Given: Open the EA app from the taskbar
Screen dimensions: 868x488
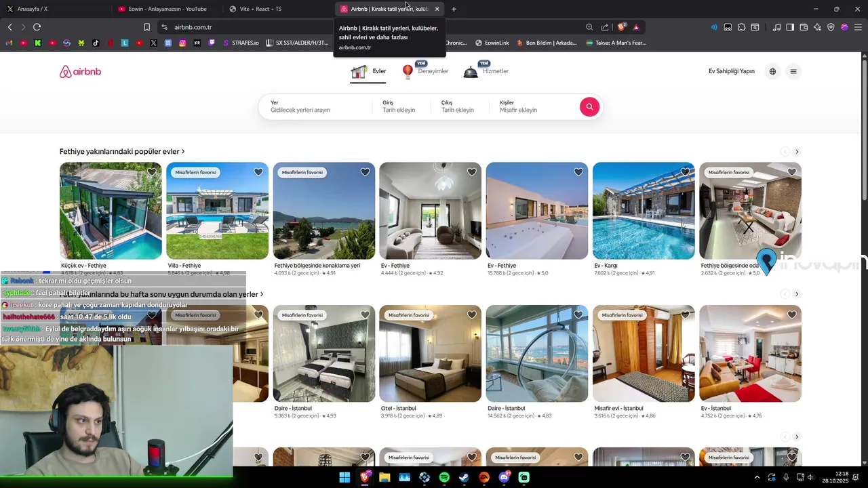Looking at the screenshot, I should click(484, 477).
